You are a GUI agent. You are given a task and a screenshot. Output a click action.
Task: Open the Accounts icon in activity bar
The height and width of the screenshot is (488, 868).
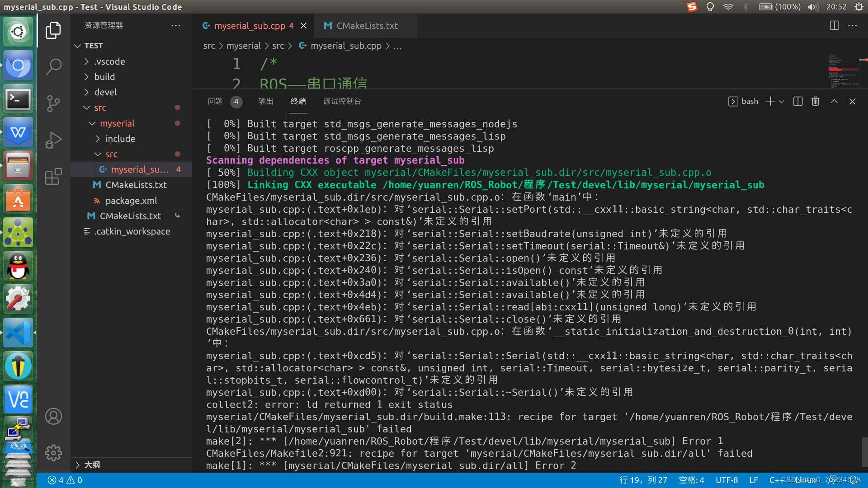pos(53,416)
